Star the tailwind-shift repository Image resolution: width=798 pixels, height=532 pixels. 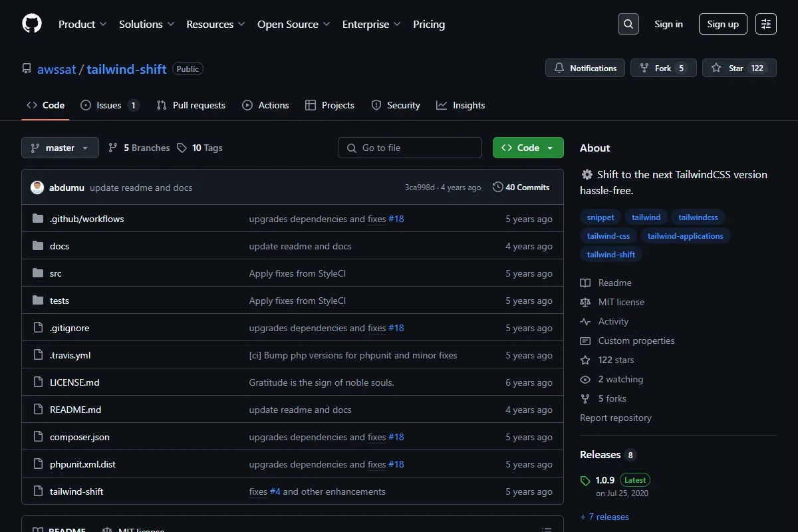pos(739,68)
